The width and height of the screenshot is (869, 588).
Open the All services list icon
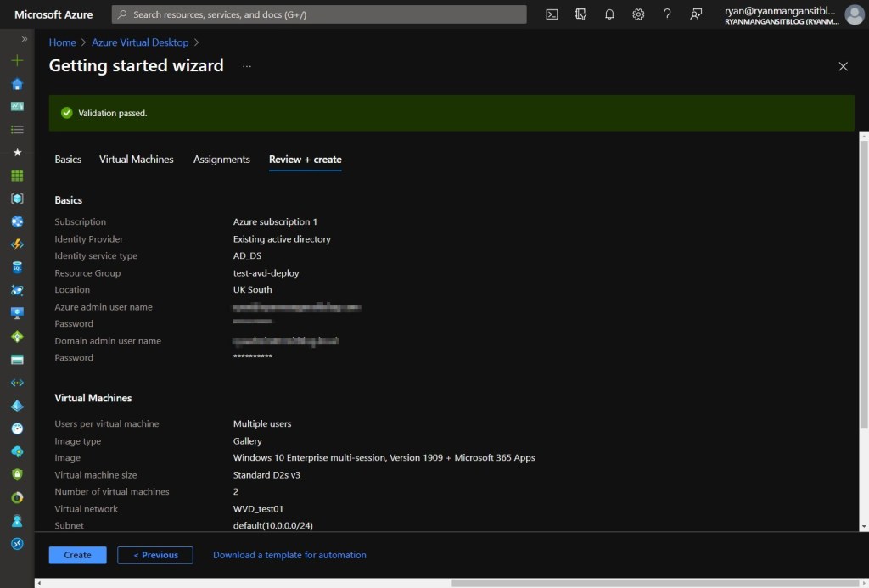[17, 129]
